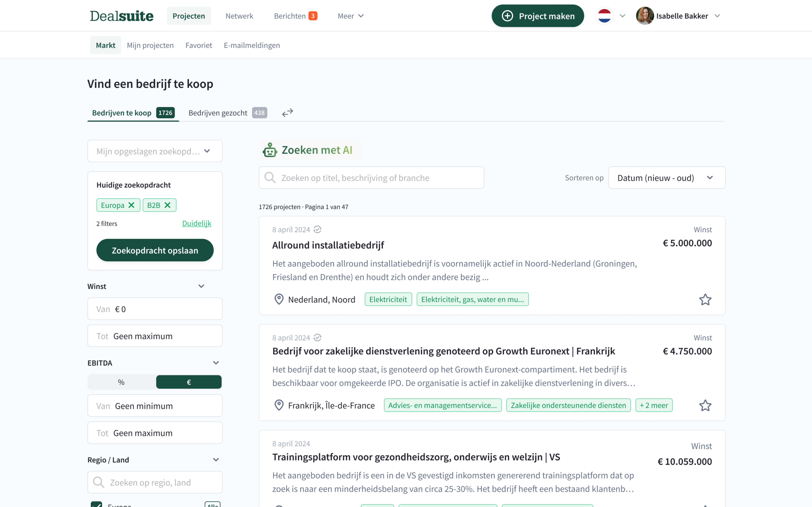Switch EBITDA to euro mode
812x507 pixels.
tap(189, 382)
